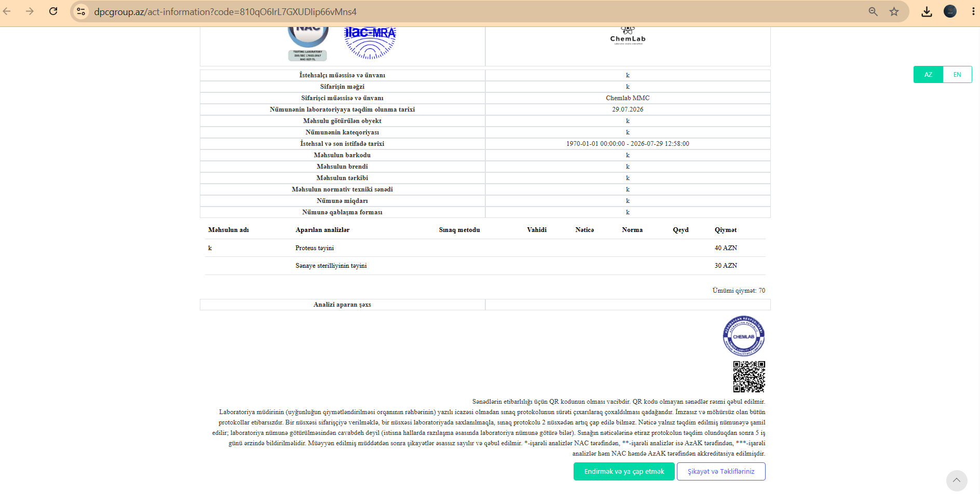Click 'Proteus təyini' analysis row
The image size is (980, 494).
point(315,248)
